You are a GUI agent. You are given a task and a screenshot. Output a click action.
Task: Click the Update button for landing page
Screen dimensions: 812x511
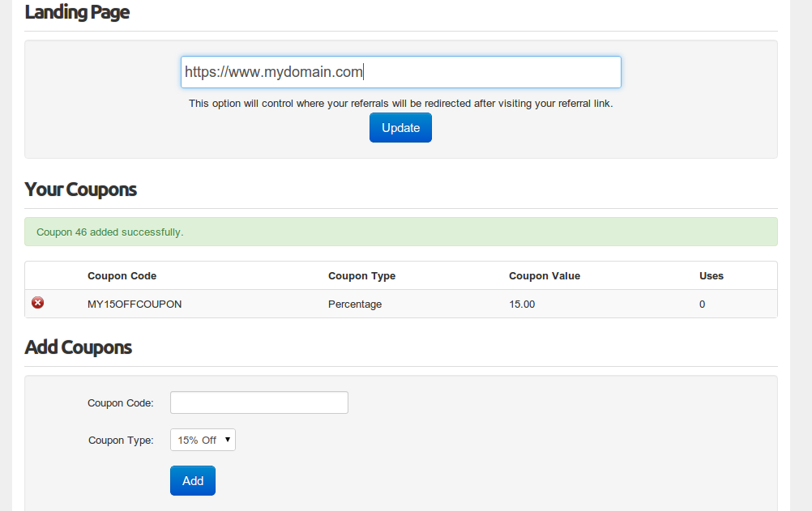coord(400,128)
